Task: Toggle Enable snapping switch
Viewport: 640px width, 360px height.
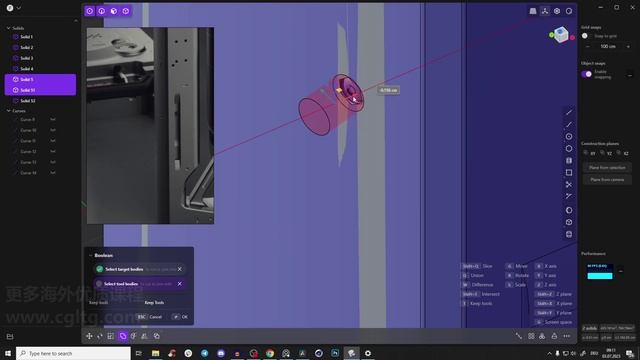Action: tap(587, 74)
